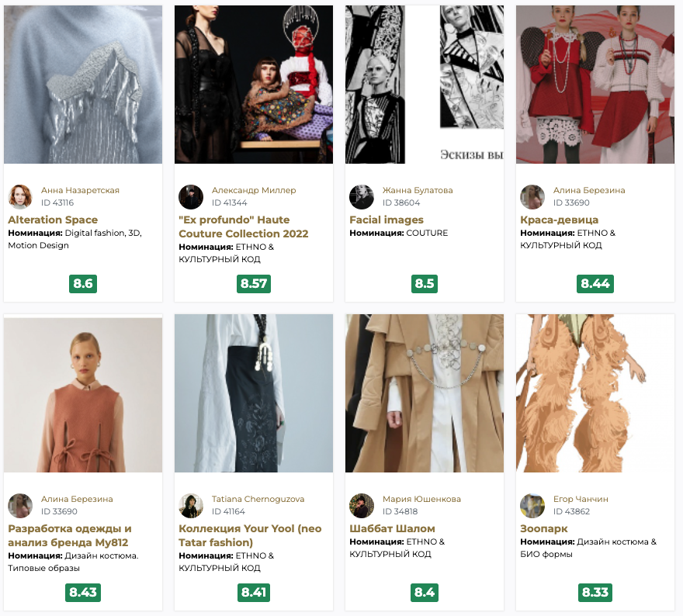Click Александр Миллер's profile avatar
This screenshot has height=616, width=683.
tap(191, 197)
